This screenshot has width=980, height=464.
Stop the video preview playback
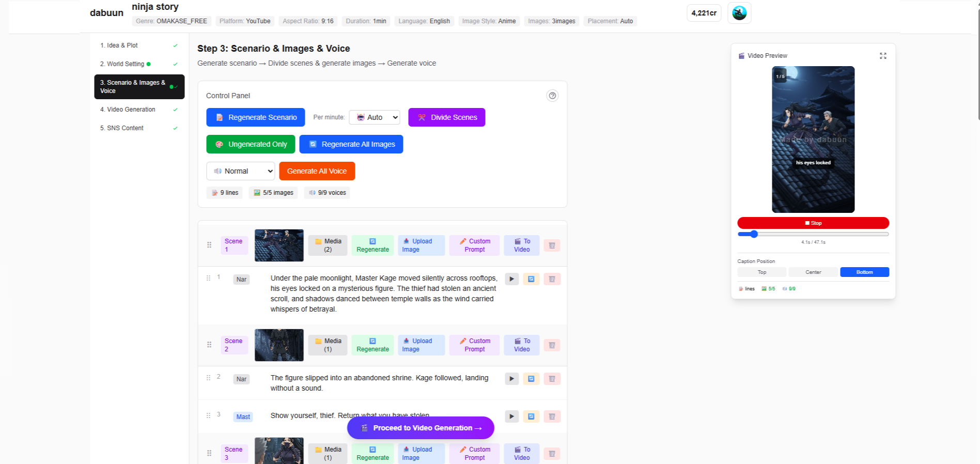[x=813, y=223]
